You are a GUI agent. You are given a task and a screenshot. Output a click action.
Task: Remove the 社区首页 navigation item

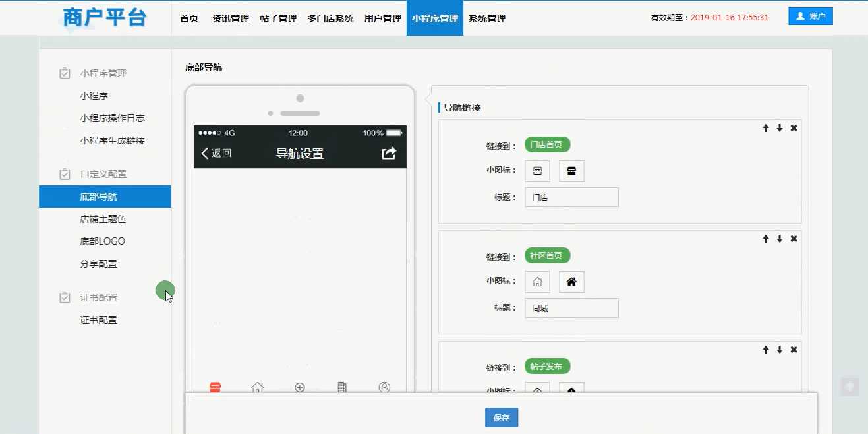(x=794, y=239)
